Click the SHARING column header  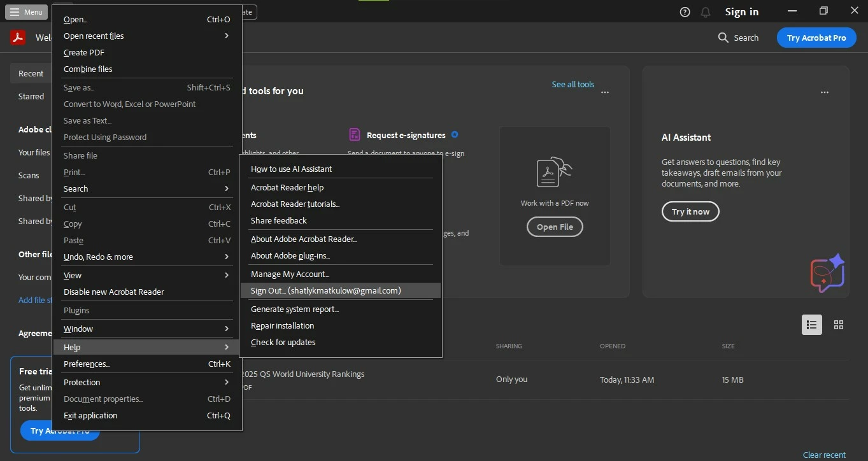click(x=509, y=346)
